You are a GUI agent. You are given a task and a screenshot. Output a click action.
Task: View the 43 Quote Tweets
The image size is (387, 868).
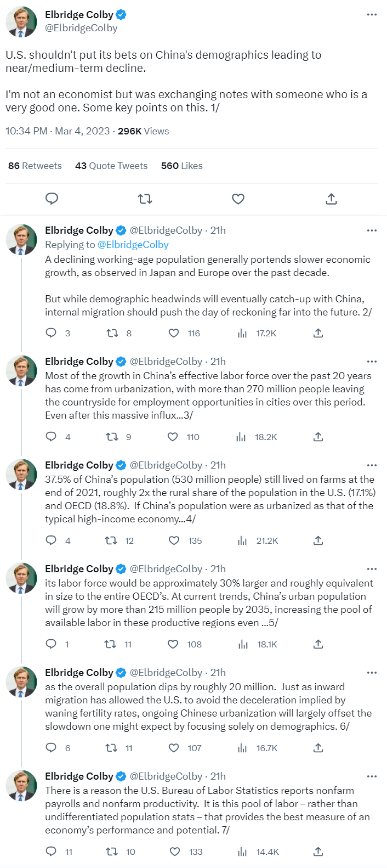pos(111,166)
